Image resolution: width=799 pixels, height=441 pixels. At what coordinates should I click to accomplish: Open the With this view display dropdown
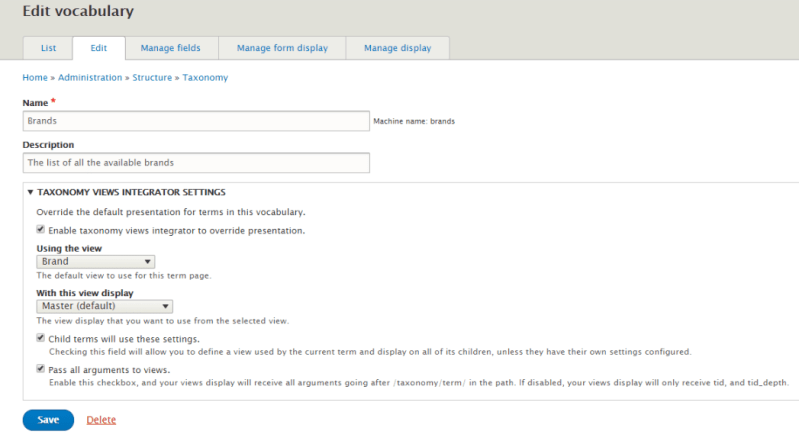(104, 306)
